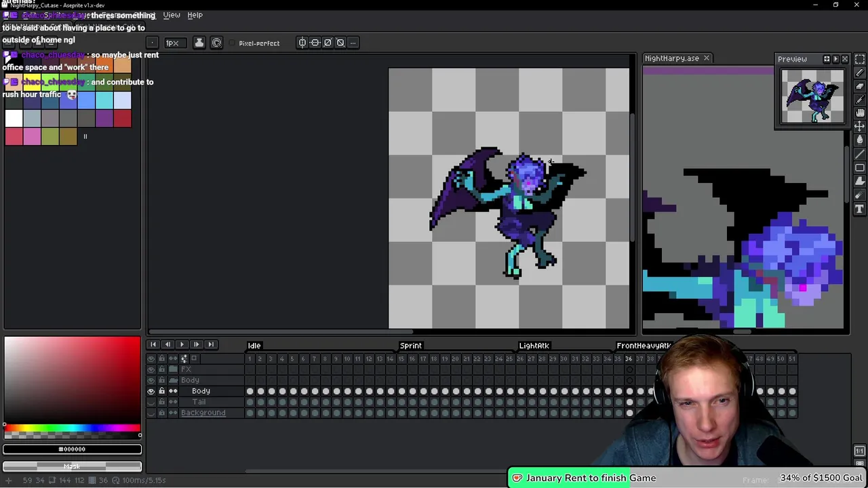The width and height of the screenshot is (868, 488).
Task: Select the line tool
Action: pos(860,154)
